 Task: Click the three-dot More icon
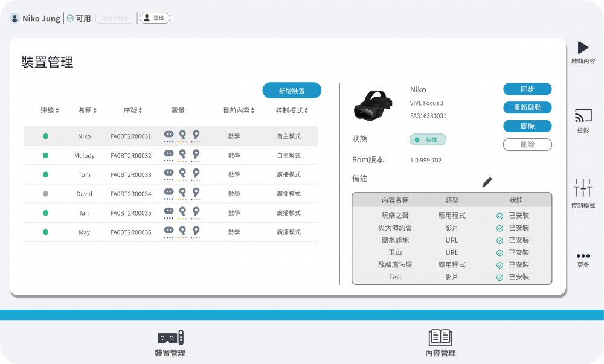(583, 256)
